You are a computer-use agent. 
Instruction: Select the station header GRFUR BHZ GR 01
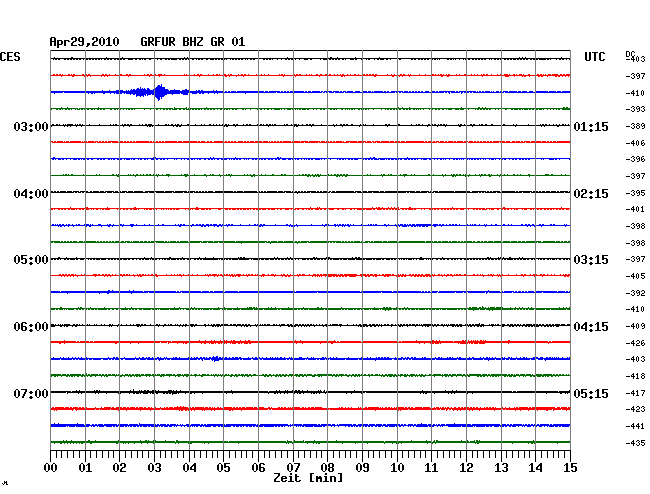[193, 42]
